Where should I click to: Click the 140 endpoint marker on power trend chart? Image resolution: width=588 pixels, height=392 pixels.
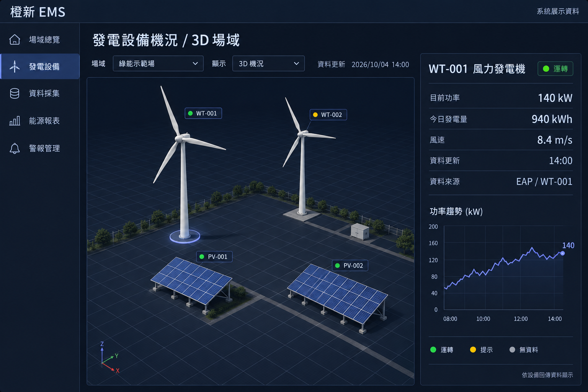tap(562, 253)
